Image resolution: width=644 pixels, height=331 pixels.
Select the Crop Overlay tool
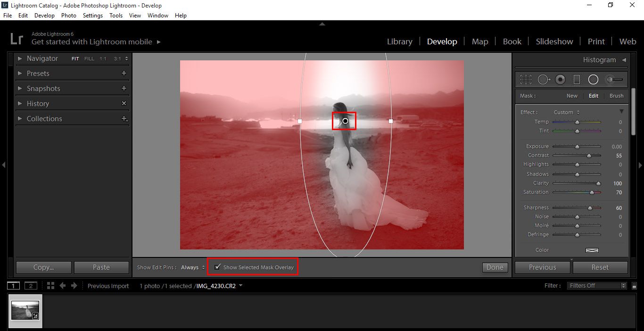coord(526,79)
